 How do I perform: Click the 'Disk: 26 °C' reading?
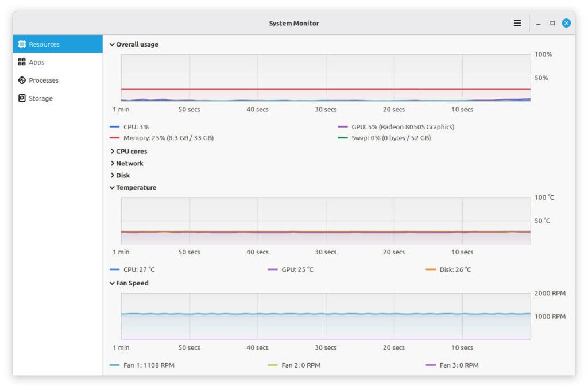point(455,269)
